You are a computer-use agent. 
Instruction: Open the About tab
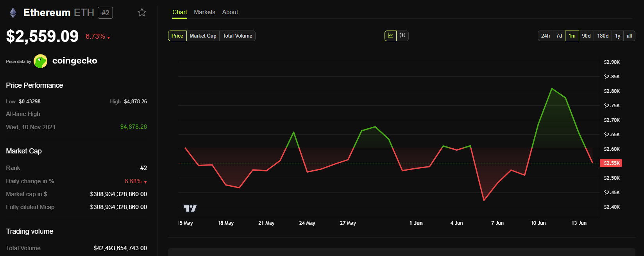pos(230,12)
